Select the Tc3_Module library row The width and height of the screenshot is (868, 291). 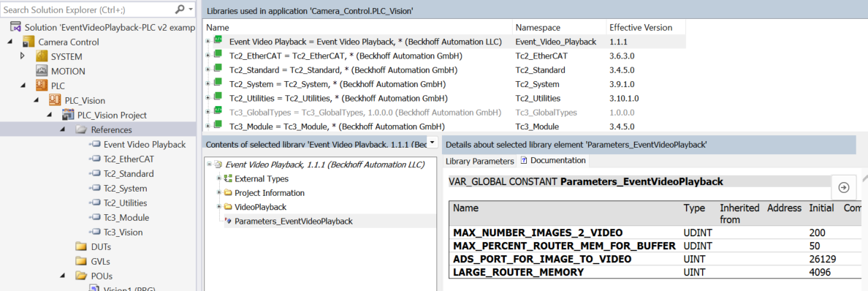tap(444, 126)
